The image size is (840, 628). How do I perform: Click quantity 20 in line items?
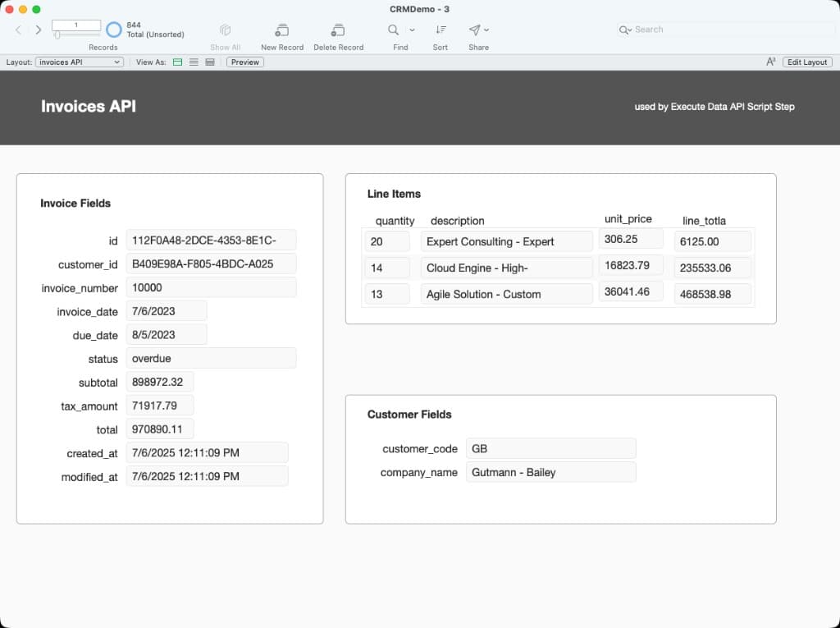[387, 241]
